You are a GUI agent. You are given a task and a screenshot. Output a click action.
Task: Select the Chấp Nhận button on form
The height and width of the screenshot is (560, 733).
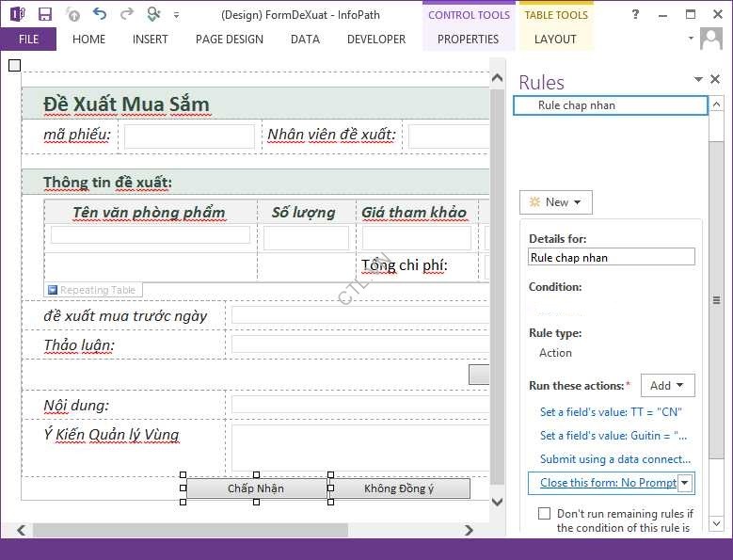[x=256, y=488]
